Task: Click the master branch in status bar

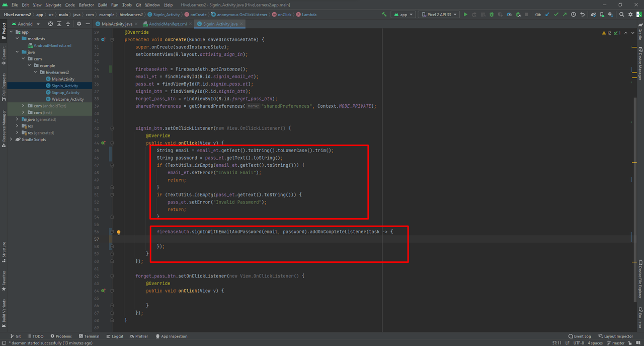Action: pyautogui.click(x=616, y=343)
